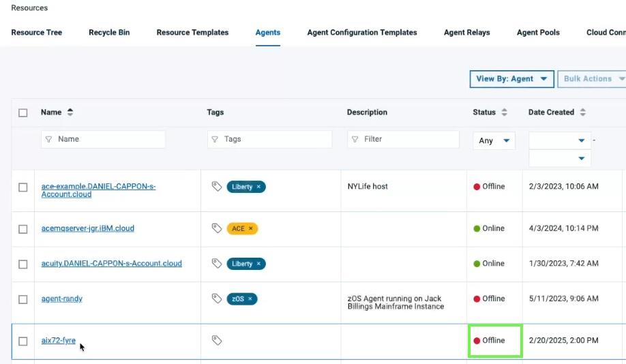Screen dimensions: 626x364
Task: Click the Name filter text field
Action: (103, 139)
